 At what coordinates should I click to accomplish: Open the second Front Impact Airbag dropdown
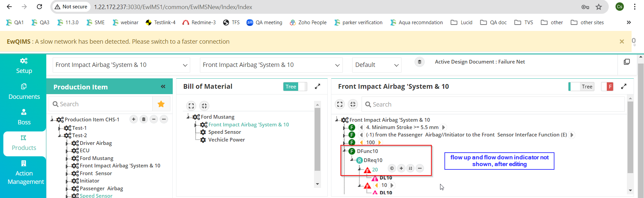(271, 65)
